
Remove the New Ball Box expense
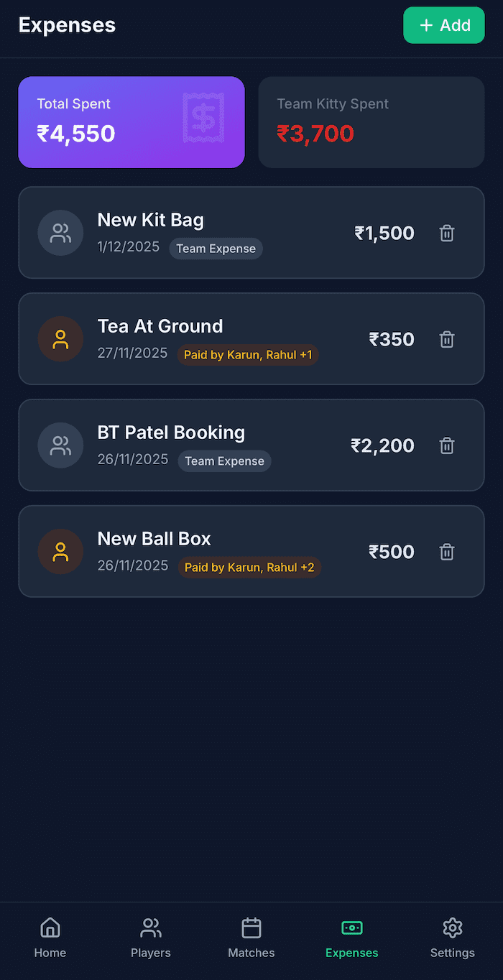[x=447, y=553]
